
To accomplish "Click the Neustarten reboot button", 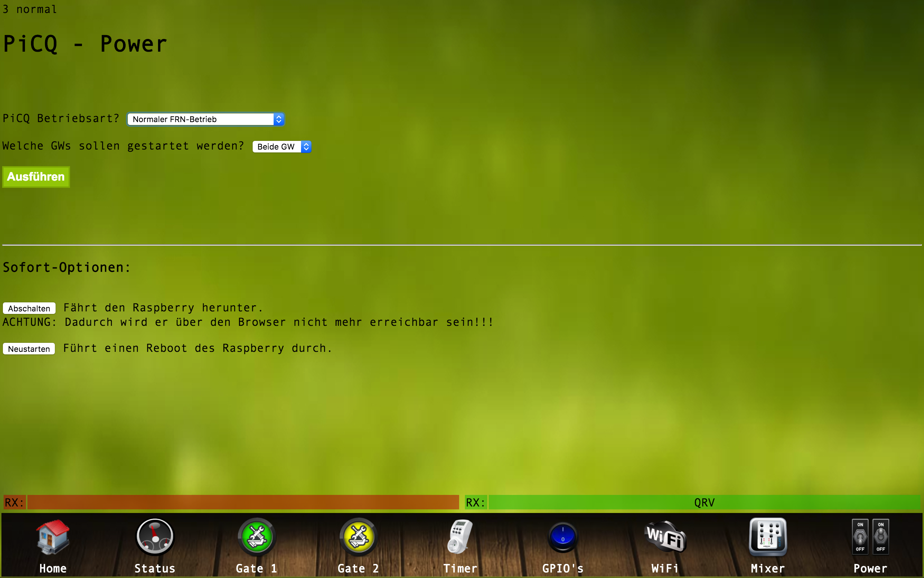I will coord(29,349).
